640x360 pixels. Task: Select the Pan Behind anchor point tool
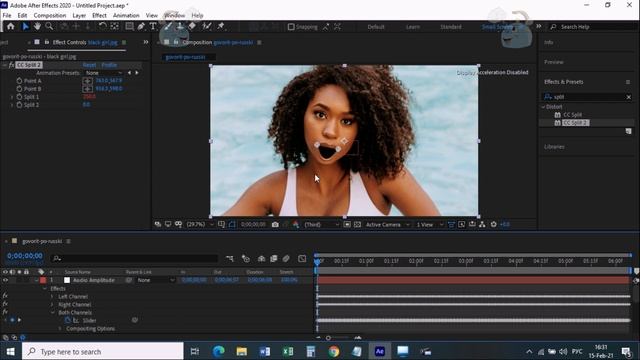click(x=115, y=26)
